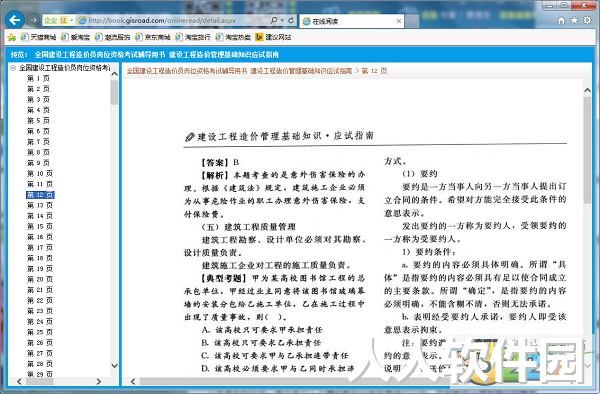Select 第 24 页 in tree
Screen dimensions: 600x394
(40, 322)
